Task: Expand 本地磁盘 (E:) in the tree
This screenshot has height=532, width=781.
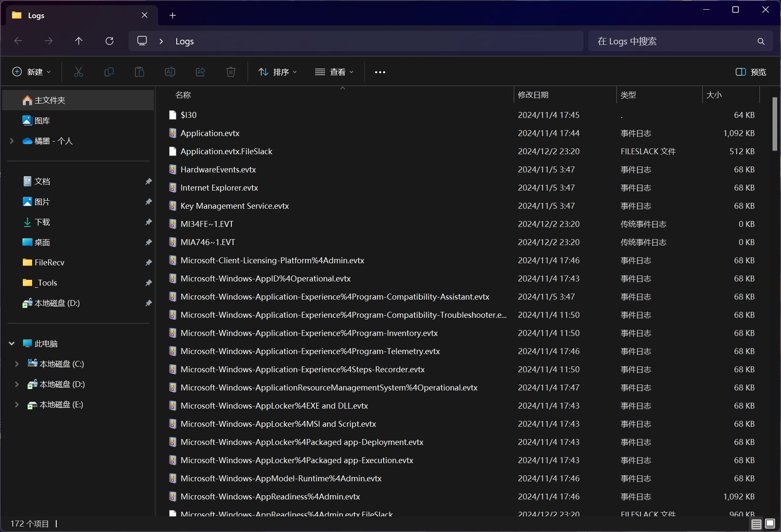Action: (x=17, y=404)
